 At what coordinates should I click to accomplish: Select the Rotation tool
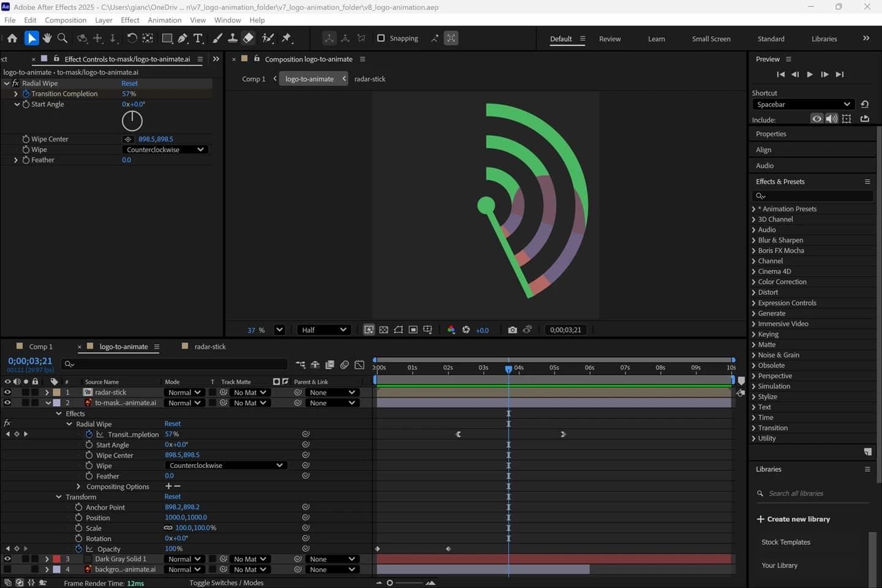132,38
